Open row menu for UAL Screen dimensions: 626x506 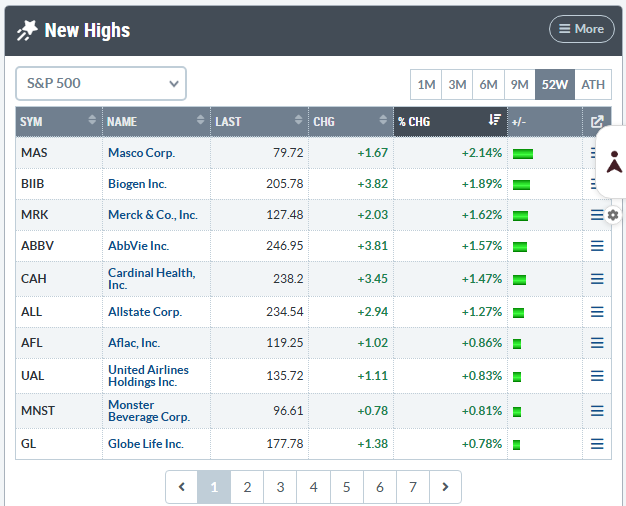597,376
